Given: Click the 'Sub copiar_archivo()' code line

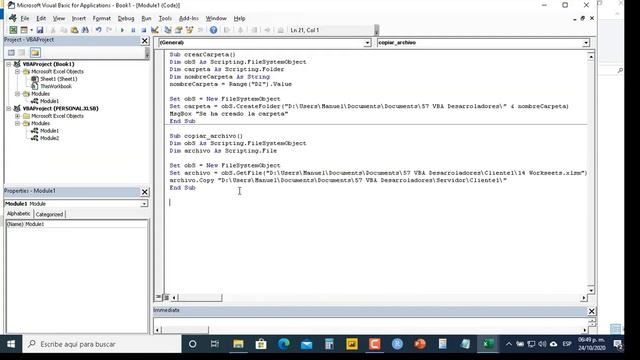Looking at the screenshot, I should [x=206, y=136].
